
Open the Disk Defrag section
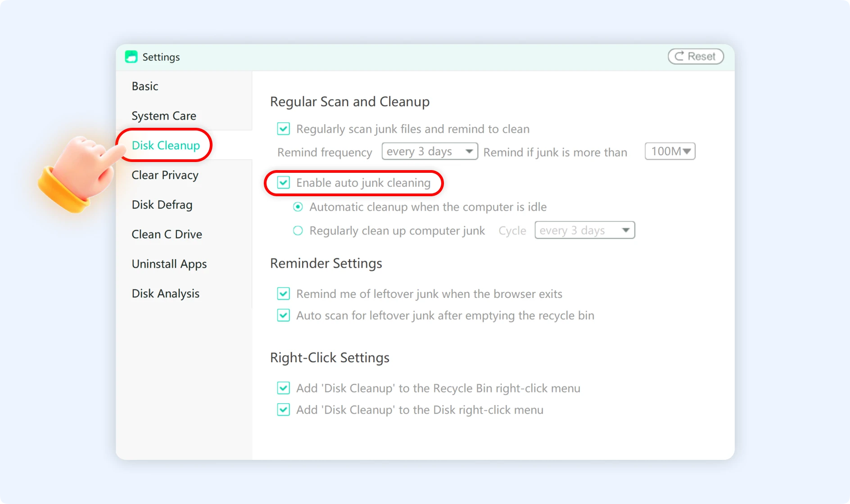tap(162, 204)
